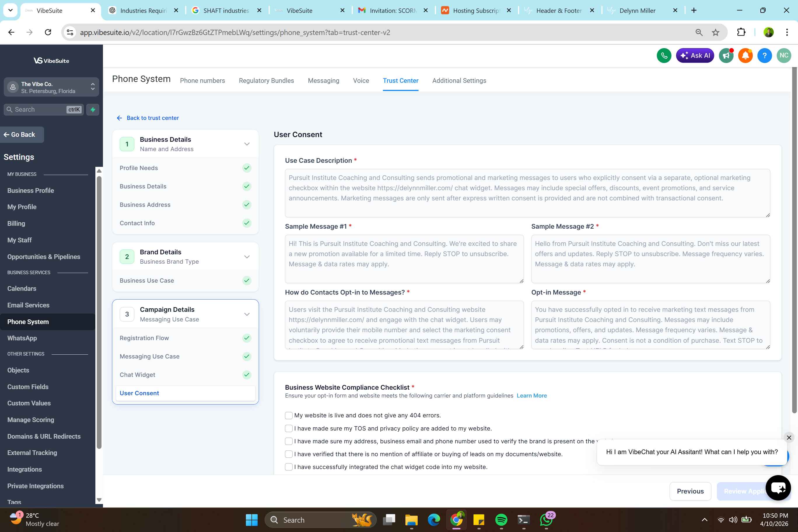
Task: Check address, email and phone number checkbox
Action: tap(289, 441)
